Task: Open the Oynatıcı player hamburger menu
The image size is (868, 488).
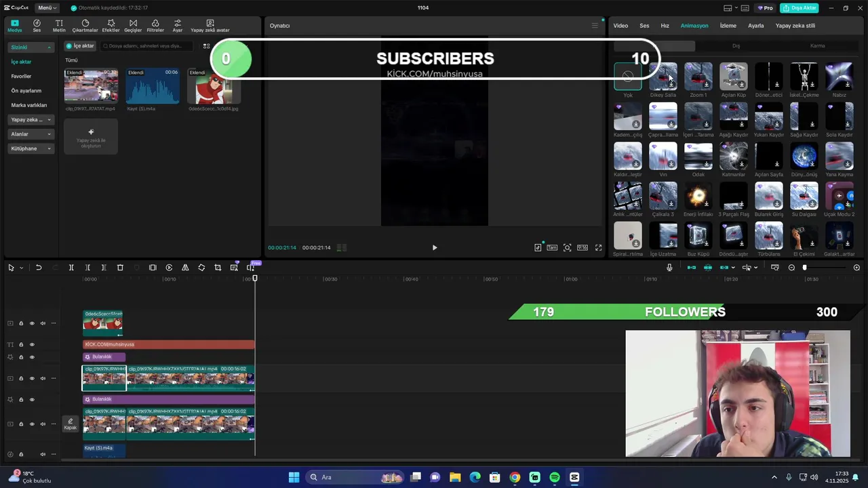Action: [595, 26]
